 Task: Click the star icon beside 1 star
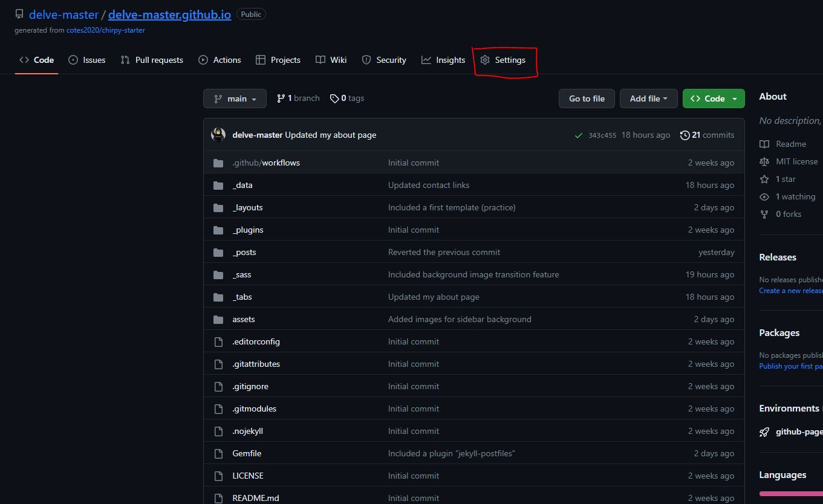tap(764, 179)
